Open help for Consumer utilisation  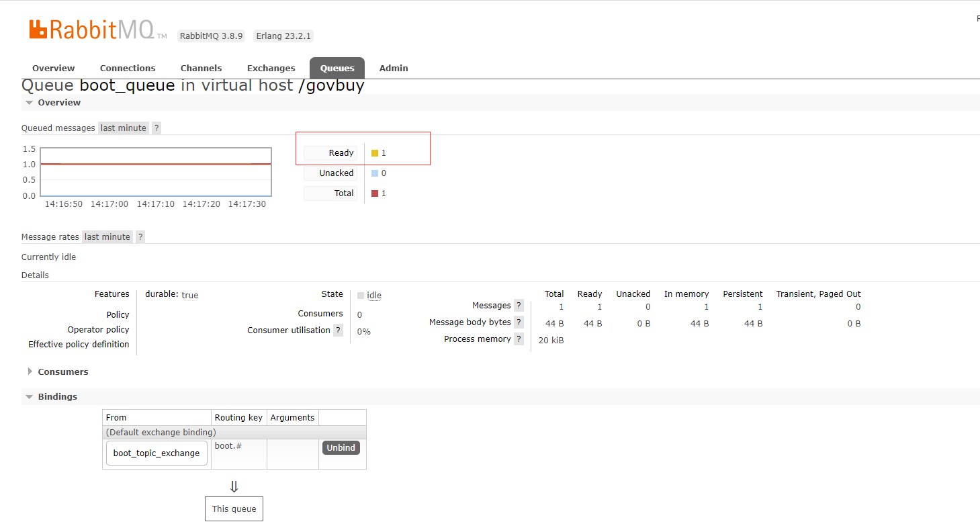(338, 331)
